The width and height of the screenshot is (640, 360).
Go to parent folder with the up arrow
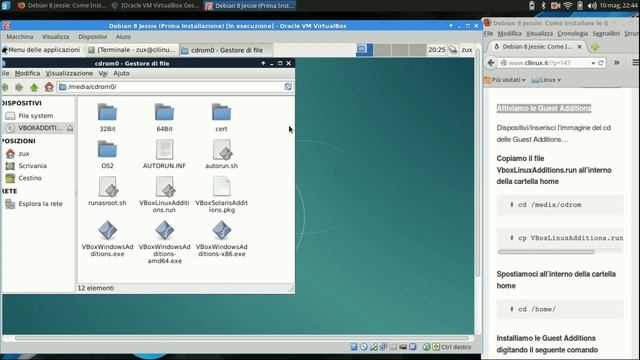coord(34,87)
